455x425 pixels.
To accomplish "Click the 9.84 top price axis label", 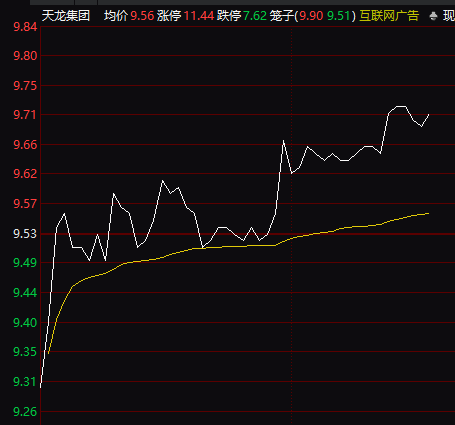I will (25, 27).
